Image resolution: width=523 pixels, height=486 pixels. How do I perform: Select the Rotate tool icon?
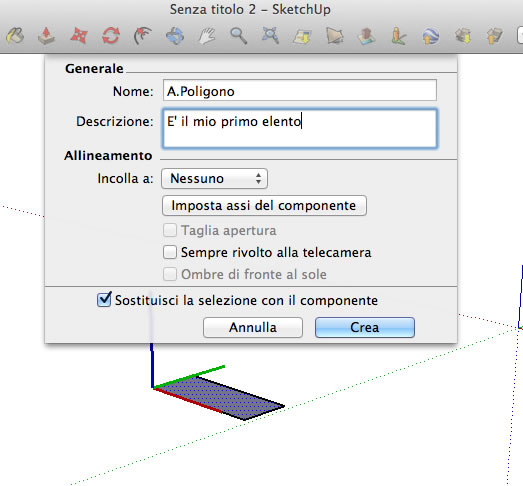[111, 36]
